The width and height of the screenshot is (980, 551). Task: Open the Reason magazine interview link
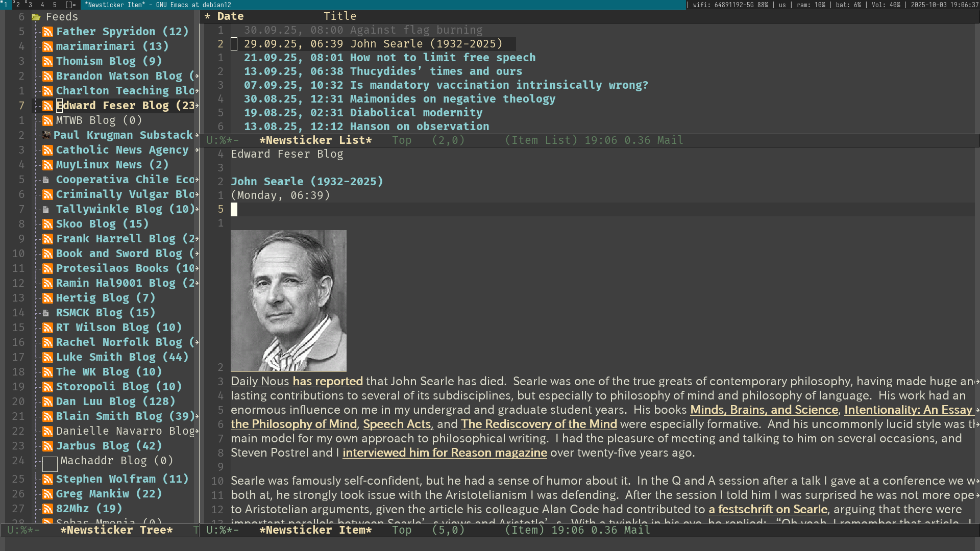[x=444, y=453]
